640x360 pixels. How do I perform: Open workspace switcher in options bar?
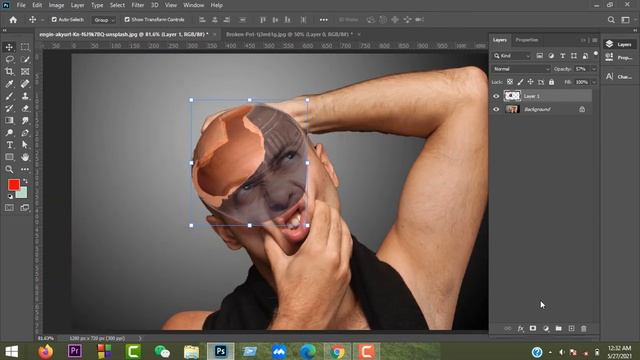[x=625, y=20]
